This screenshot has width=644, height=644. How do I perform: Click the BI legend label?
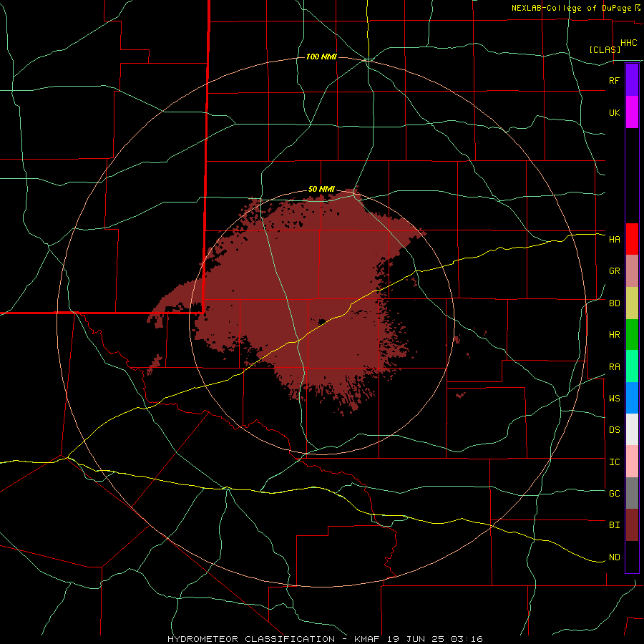(614, 525)
